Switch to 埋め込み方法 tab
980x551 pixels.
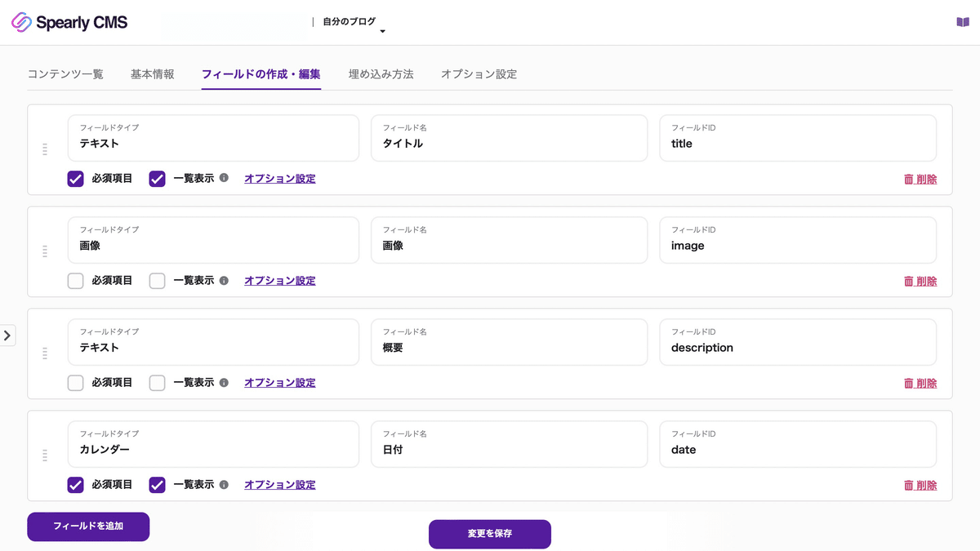click(381, 73)
